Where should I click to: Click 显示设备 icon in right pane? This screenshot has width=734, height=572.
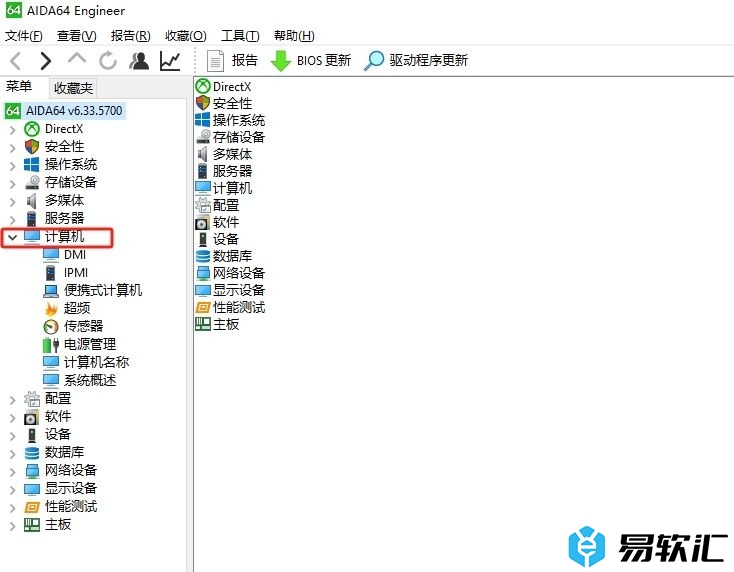tap(203, 290)
